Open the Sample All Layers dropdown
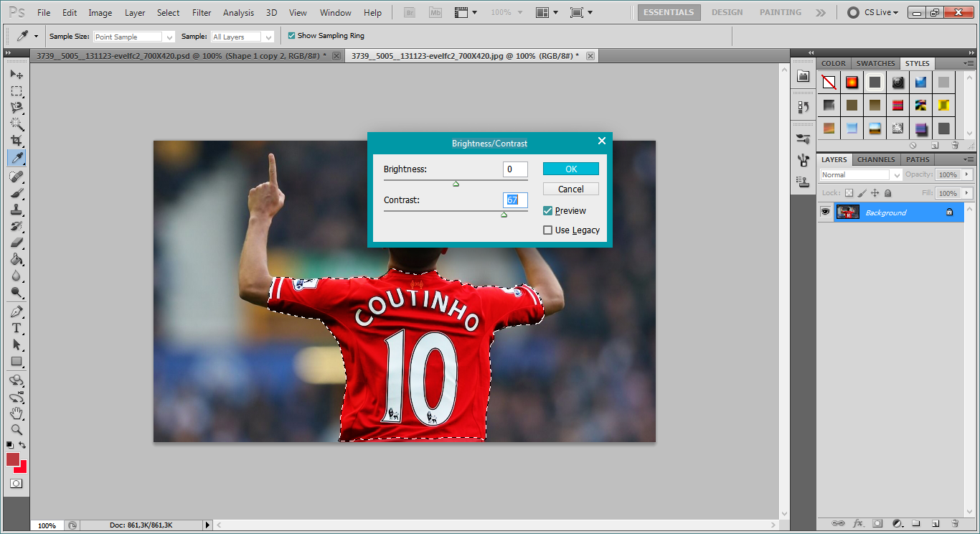This screenshot has width=980, height=534. [242, 37]
